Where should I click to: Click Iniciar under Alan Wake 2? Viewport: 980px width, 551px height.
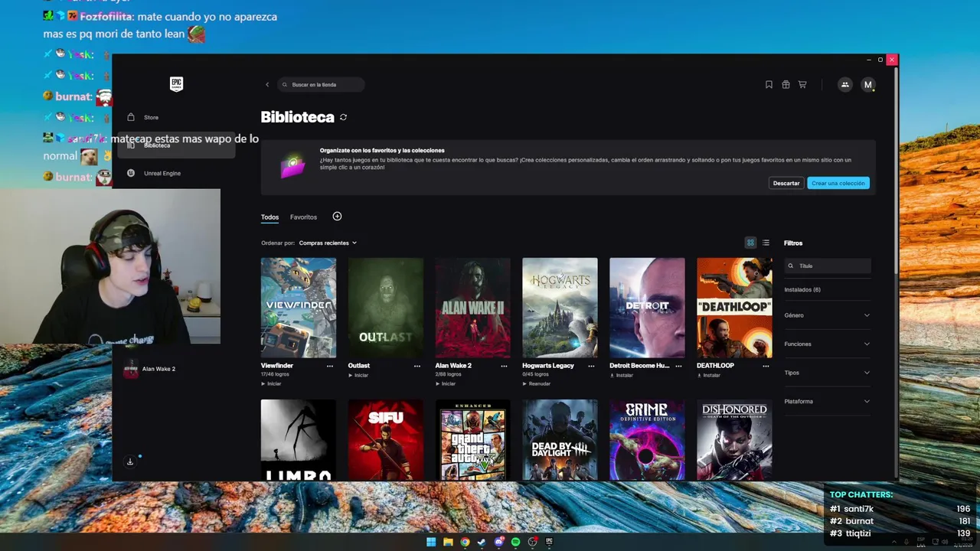click(446, 383)
